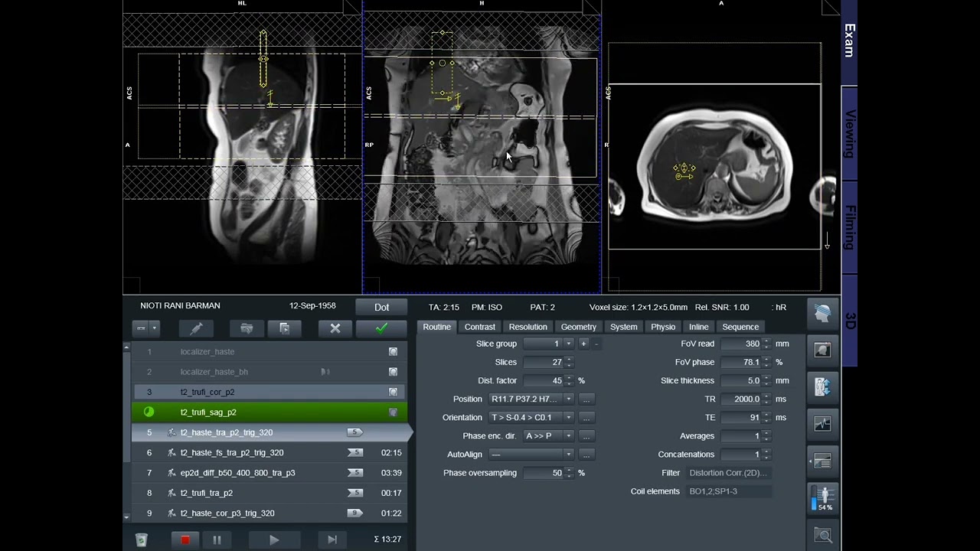980x551 pixels.
Task: Skip to the next measurement step
Action: pos(332,540)
